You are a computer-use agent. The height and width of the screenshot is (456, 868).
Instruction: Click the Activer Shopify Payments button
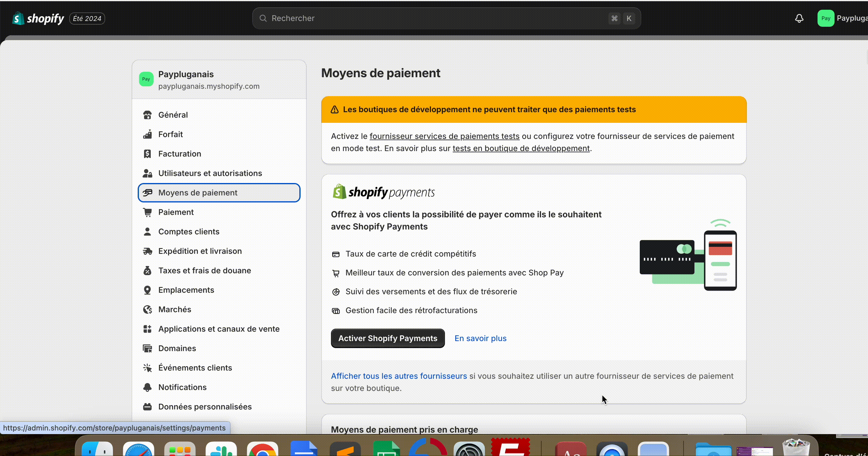click(388, 338)
